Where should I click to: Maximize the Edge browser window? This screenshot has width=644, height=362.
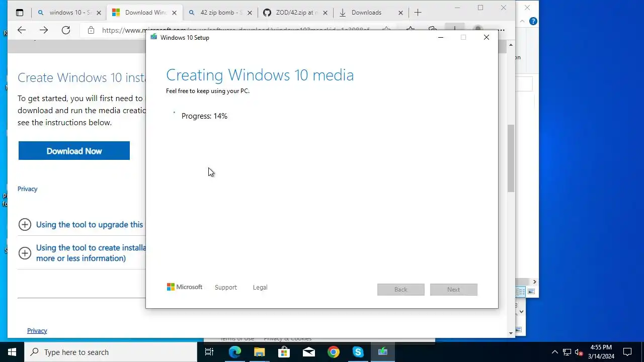[480, 8]
